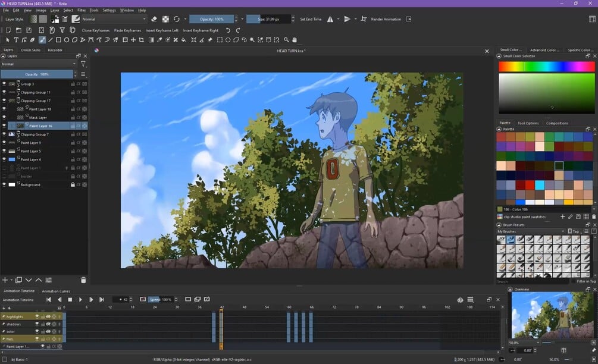Click the Horizontal Mirror tool icon
Image resolution: width=598 pixels, height=364 pixels.
[x=330, y=19]
